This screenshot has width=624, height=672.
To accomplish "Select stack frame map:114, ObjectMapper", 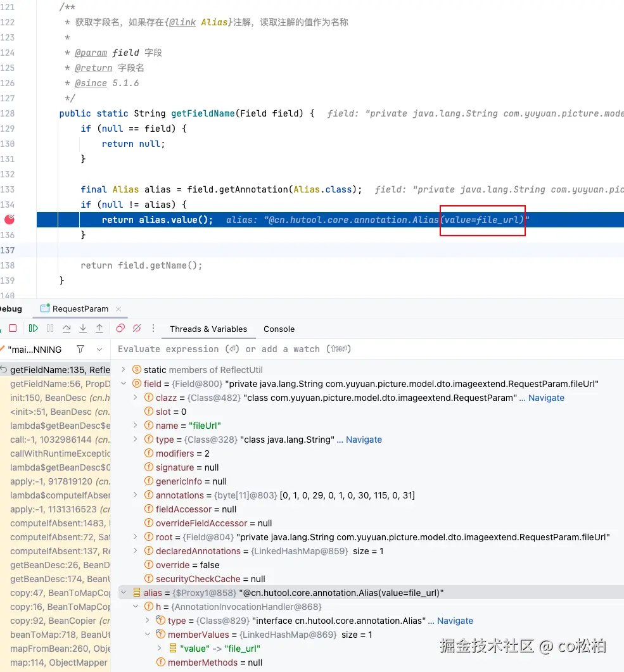I will (56, 662).
